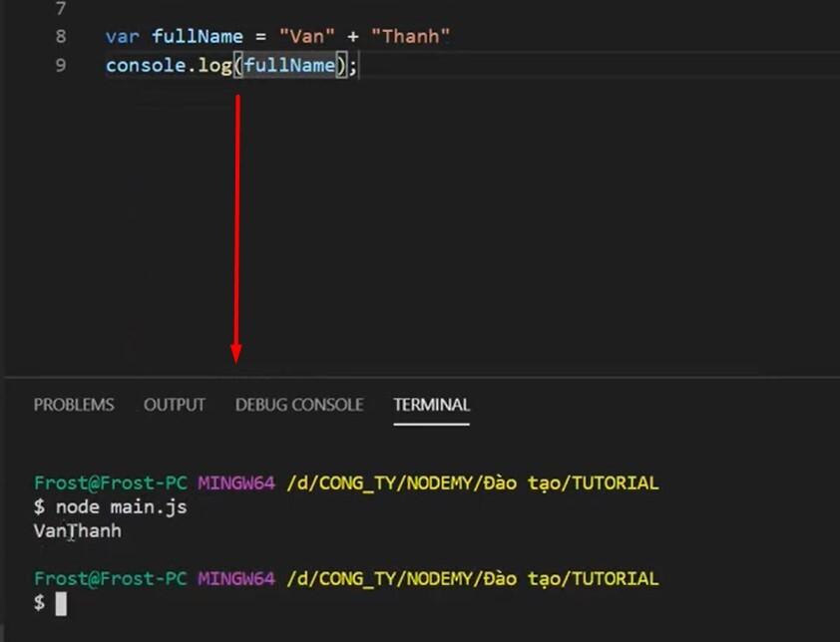Click line number 8 in the editor
Image resolution: width=840 pixels, height=642 pixels.
[59, 36]
